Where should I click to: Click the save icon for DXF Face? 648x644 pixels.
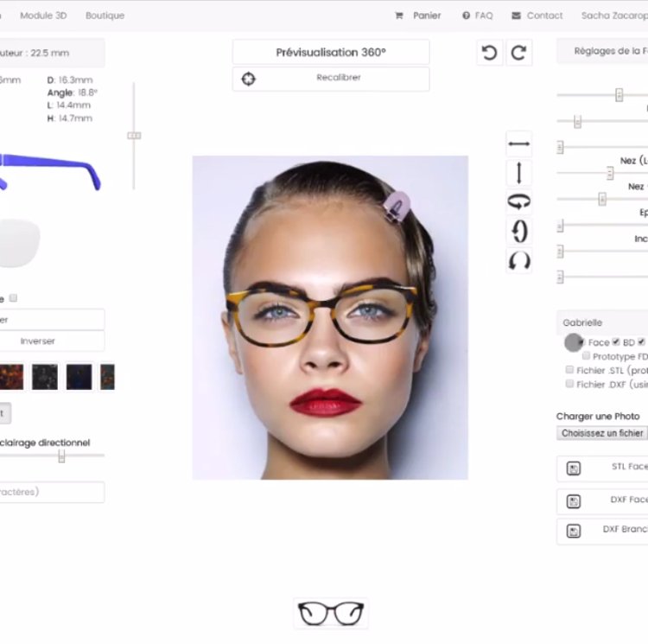point(573,501)
